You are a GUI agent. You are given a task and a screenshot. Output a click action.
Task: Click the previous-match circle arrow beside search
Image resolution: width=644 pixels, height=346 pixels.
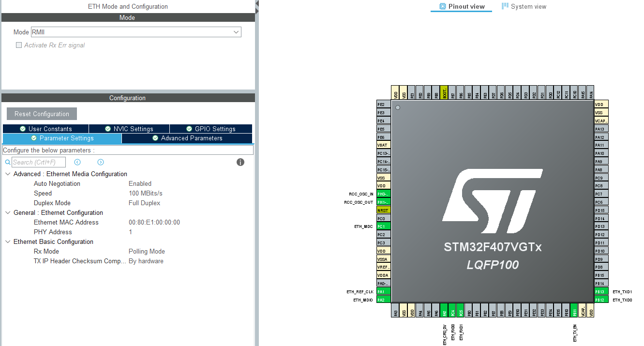click(77, 162)
